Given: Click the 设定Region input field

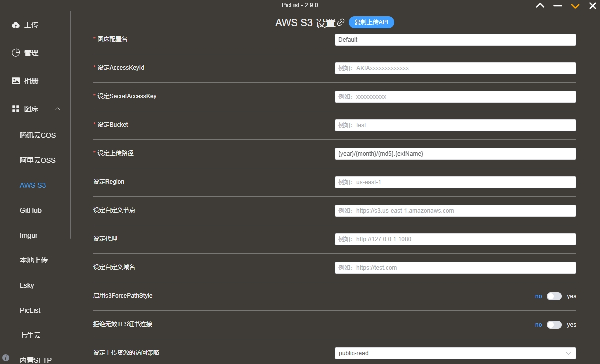Looking at the screenshot, I should click(x=455, y=182).
